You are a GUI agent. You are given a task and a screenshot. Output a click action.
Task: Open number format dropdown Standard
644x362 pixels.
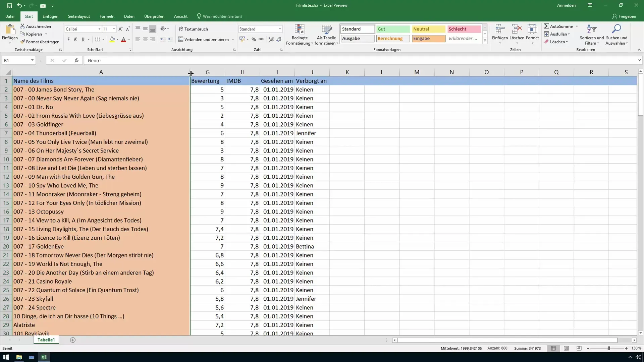(280, 29)
